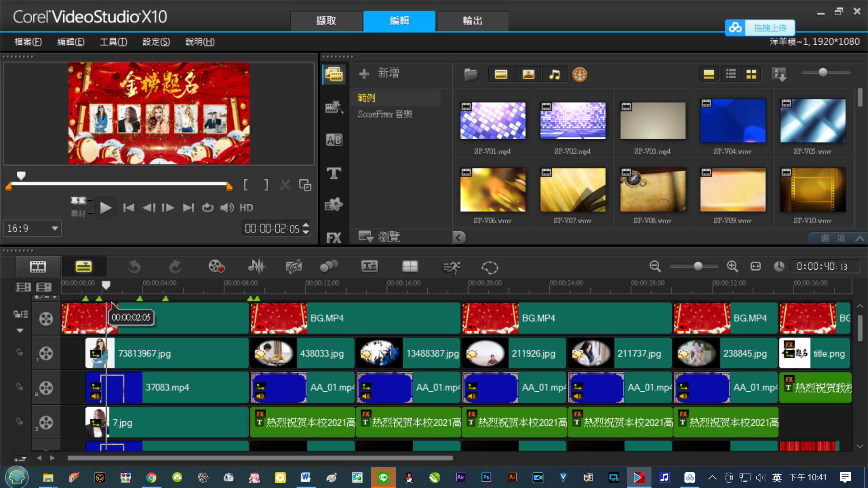Zoom in the timeline

tap(732, 267)
